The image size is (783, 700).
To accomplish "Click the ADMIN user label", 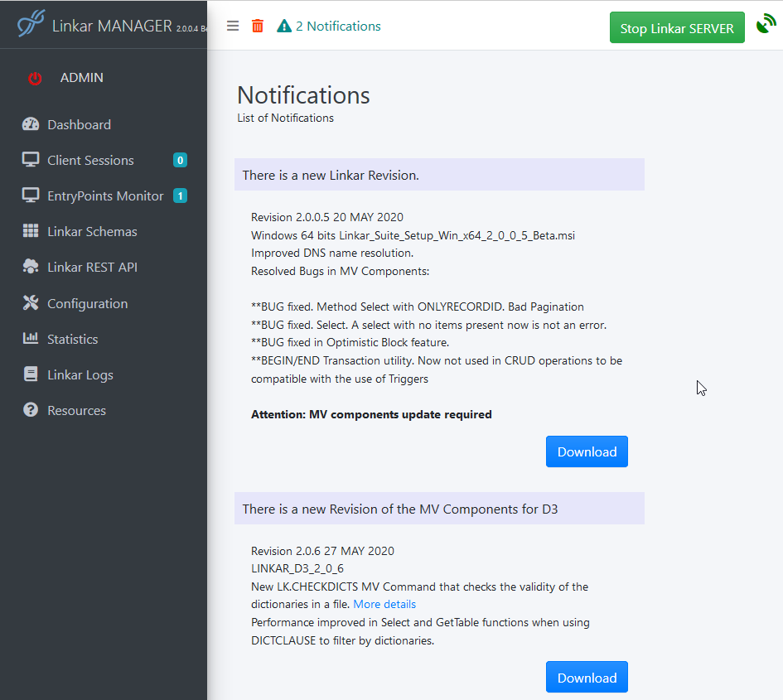I will [82, 78].
